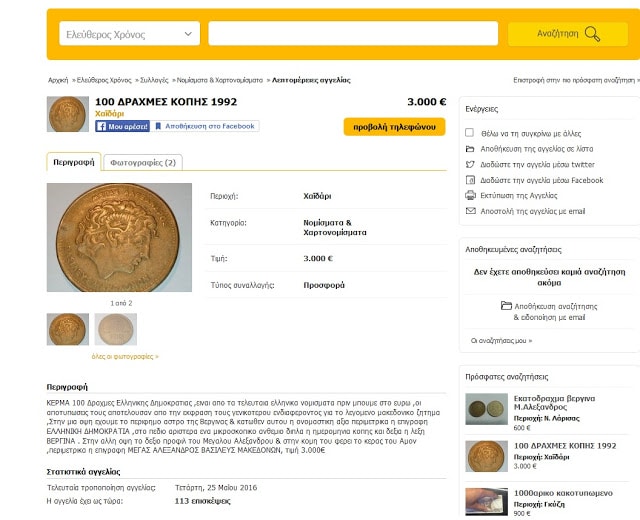This screenshot has height=520, width=640.
Task: Tick the checkbox to compare with other listings
Action: pos(469,133)
